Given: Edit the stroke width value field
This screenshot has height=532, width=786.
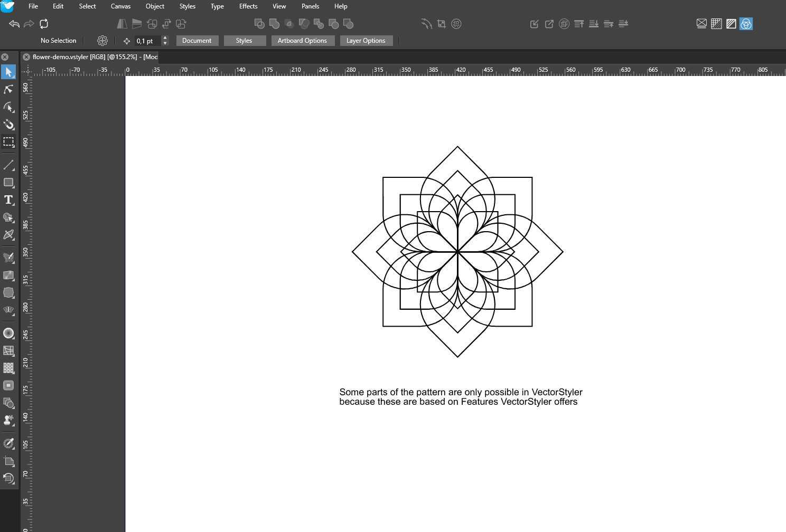Looking at the screenshot, I should pos(145,40).
